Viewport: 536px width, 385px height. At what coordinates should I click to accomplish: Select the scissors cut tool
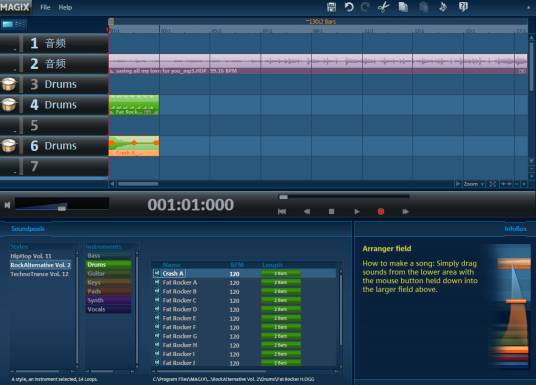coord(384,7)
